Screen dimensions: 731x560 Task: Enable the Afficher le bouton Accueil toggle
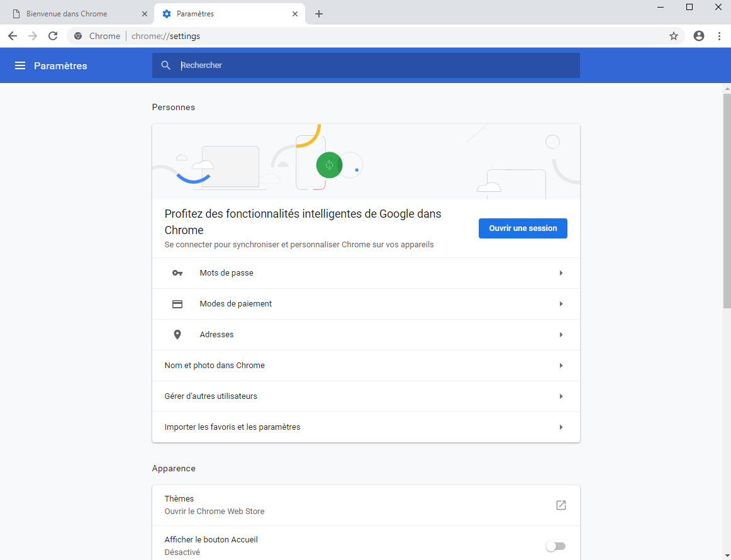[x=555, y=546]
